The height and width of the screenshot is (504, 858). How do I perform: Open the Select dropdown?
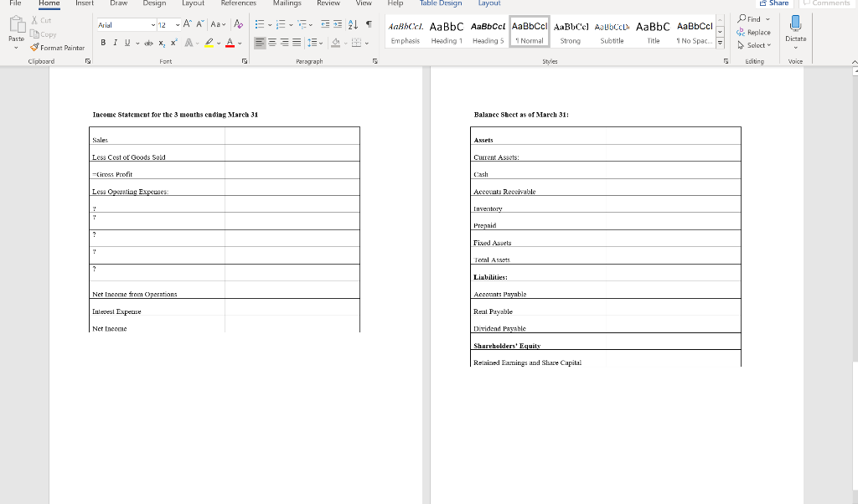754,45
